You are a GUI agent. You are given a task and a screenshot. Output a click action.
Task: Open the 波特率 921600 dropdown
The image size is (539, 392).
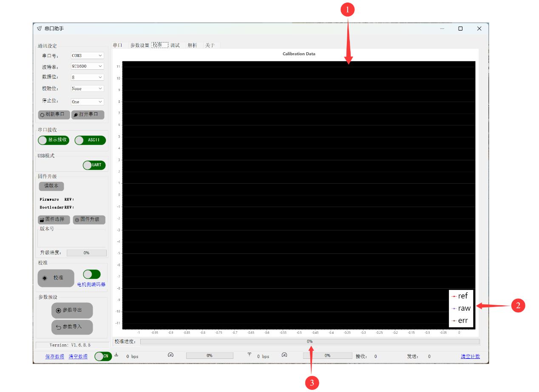87,66
